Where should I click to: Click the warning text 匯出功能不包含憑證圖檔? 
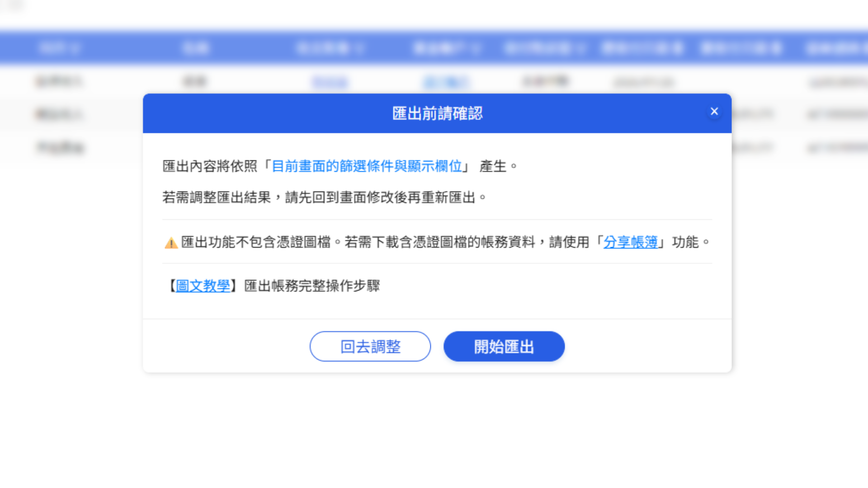pos(256,242)
